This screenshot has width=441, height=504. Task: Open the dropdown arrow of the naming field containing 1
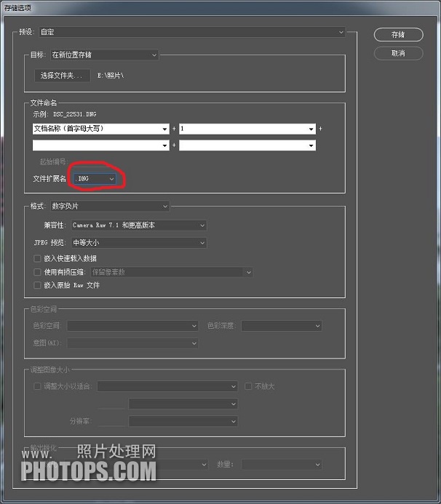311,129
